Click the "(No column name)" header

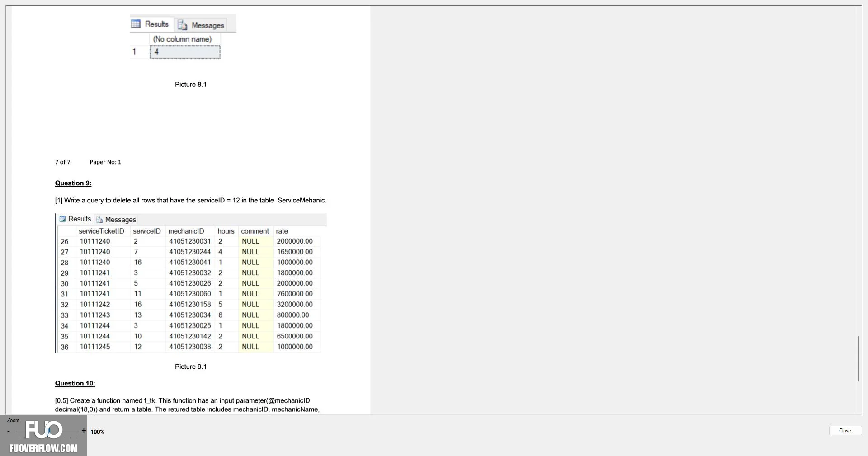click(x=182, y=39)
